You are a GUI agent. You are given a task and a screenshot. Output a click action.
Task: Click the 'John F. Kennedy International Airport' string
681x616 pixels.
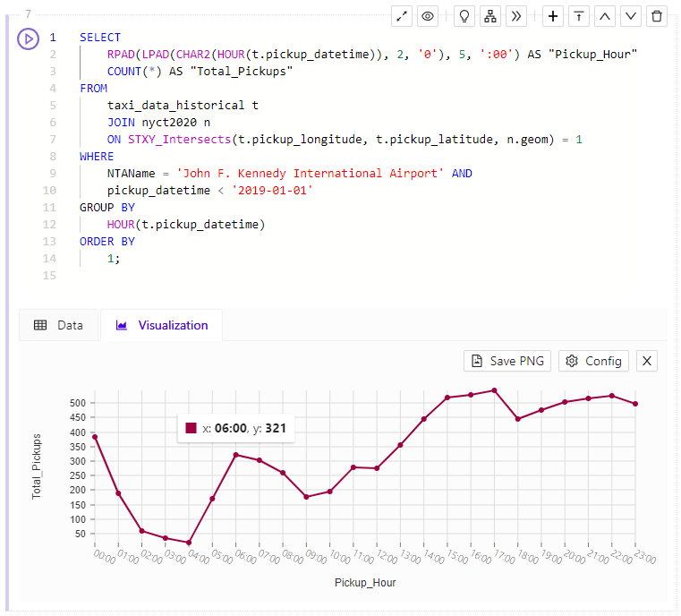point(311,174)
